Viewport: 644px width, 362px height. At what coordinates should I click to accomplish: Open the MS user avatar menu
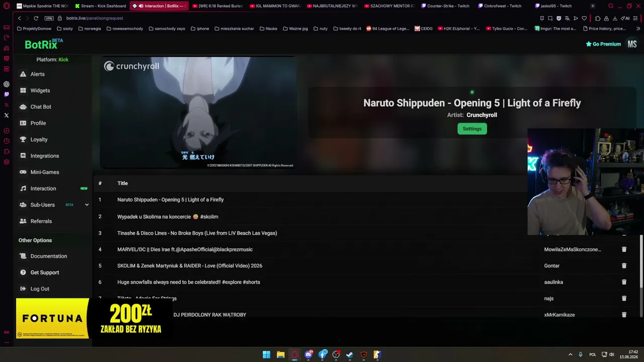coord(632,44)
